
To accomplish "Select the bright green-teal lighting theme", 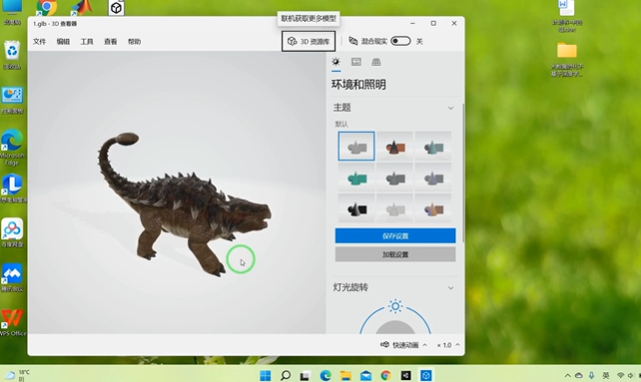I will click(356, 178).
